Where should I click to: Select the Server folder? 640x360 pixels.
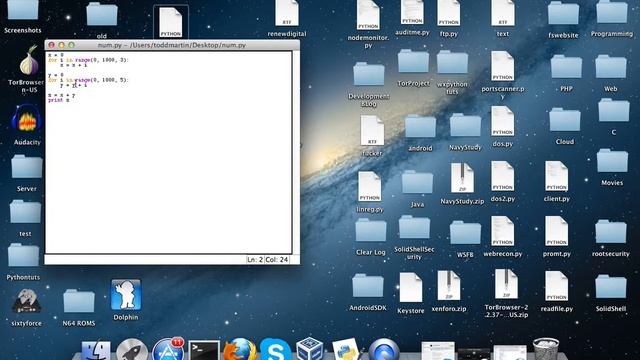27,167
